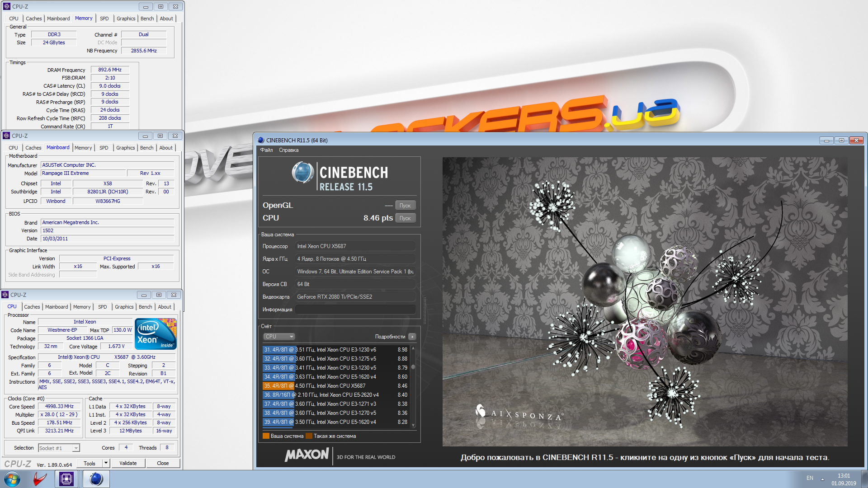
Task: Select ranking row Xeon E5-2620 v4
Action: point(335,395)
